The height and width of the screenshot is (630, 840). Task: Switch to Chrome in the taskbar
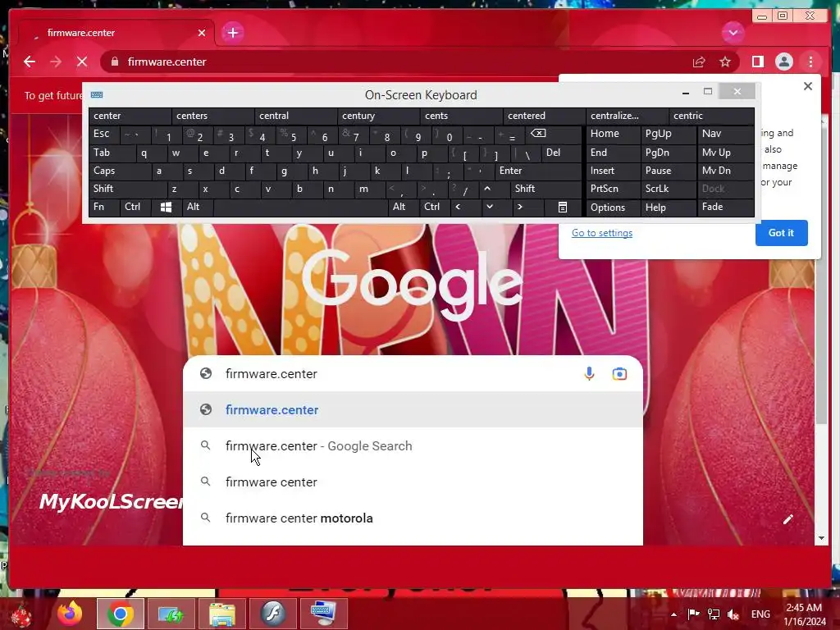[121, 614]
